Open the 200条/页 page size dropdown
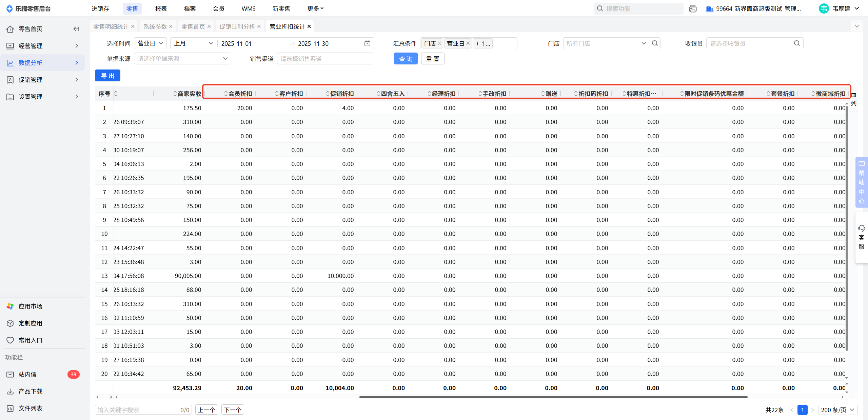 pyautogui.click(x=838, y=410)
